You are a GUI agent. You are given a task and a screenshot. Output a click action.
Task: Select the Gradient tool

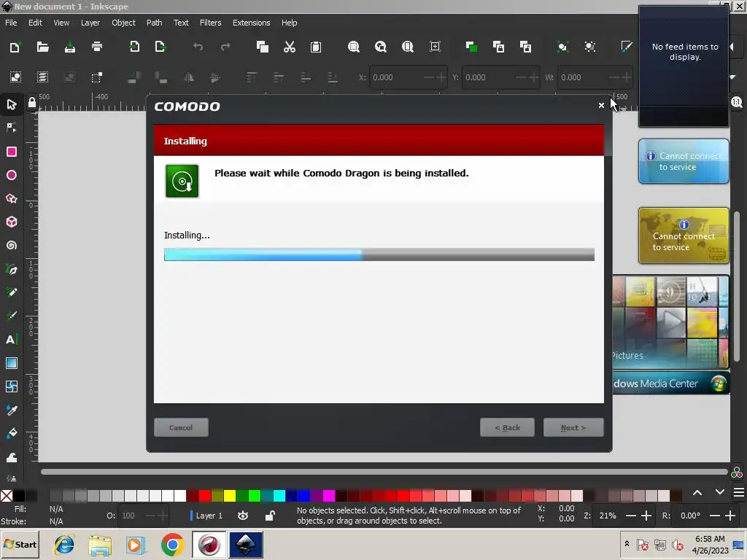[12, 363]
